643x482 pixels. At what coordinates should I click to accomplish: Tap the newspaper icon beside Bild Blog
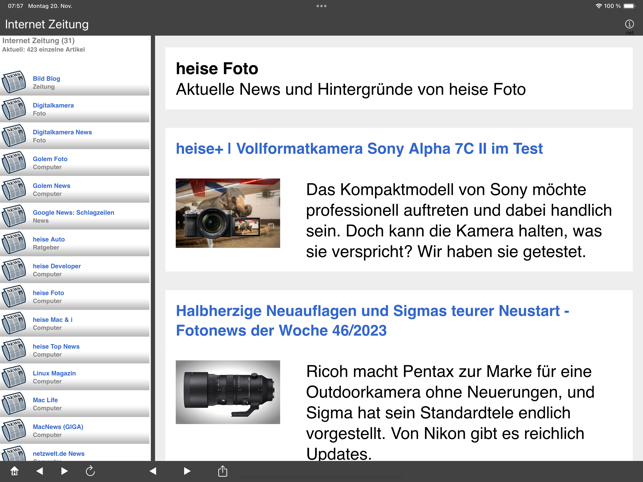[x=14, y=82]
